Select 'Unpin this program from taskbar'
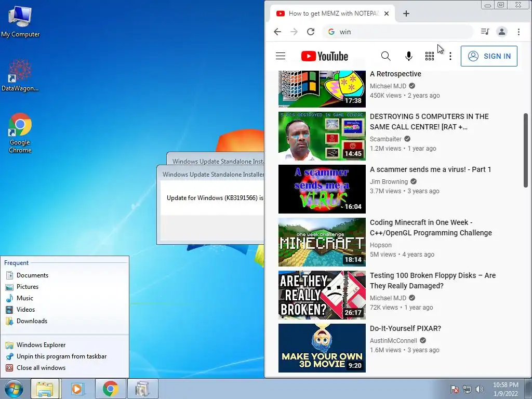Viewport: 532px width, 399px height. (64, 356)
